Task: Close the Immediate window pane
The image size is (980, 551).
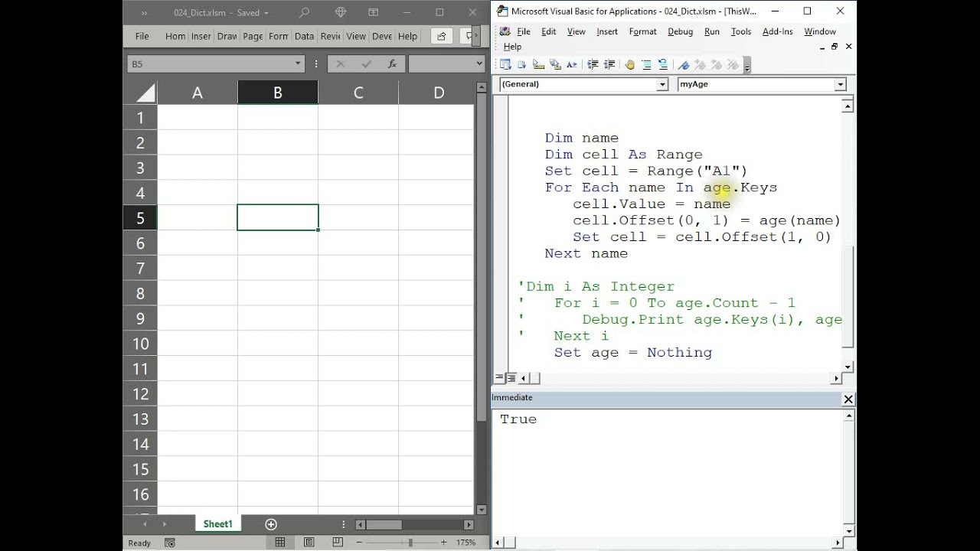Action: pos(848,399)
